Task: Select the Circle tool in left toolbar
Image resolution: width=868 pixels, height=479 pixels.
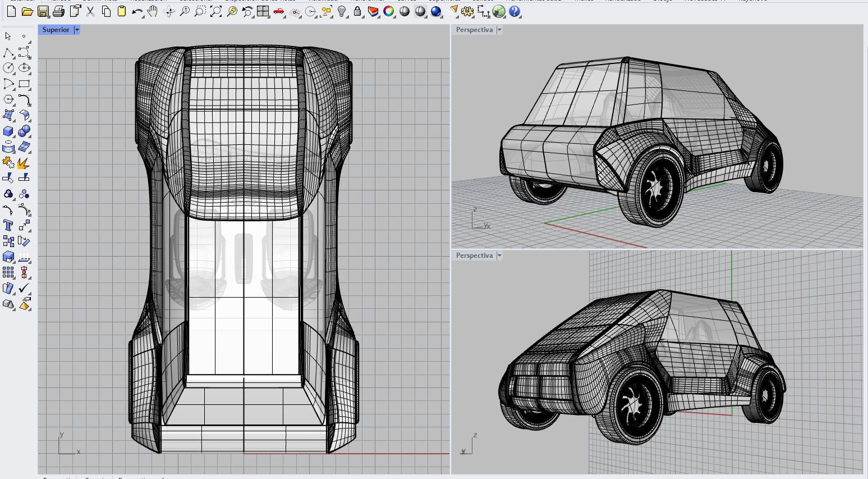Action: [x=8, y=68]
